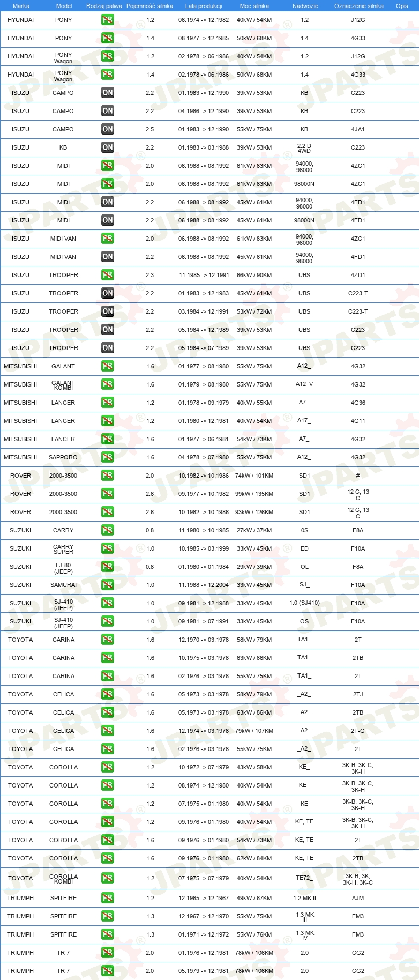Select the A17_ body cell

point(304,421)
